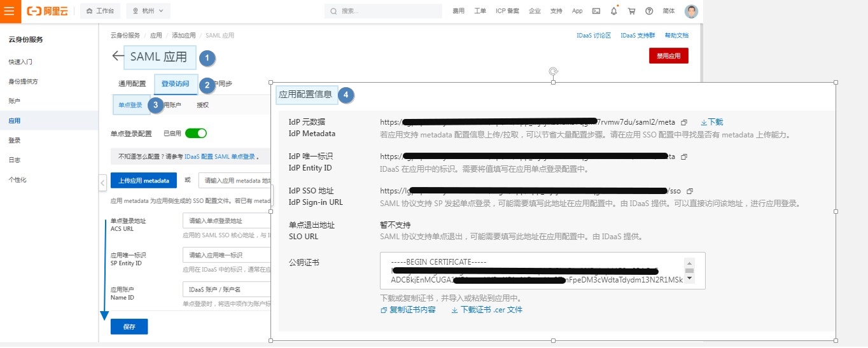Copy the IdP Sign-in URL
This screenshot has height=348, width=868.
click(x=689, y=191)
